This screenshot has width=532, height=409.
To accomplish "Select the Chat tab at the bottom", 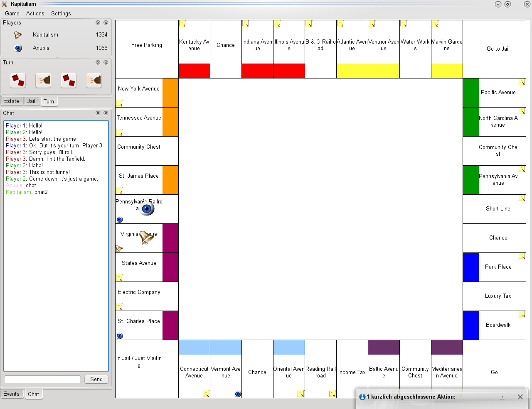I will point(34,394).
